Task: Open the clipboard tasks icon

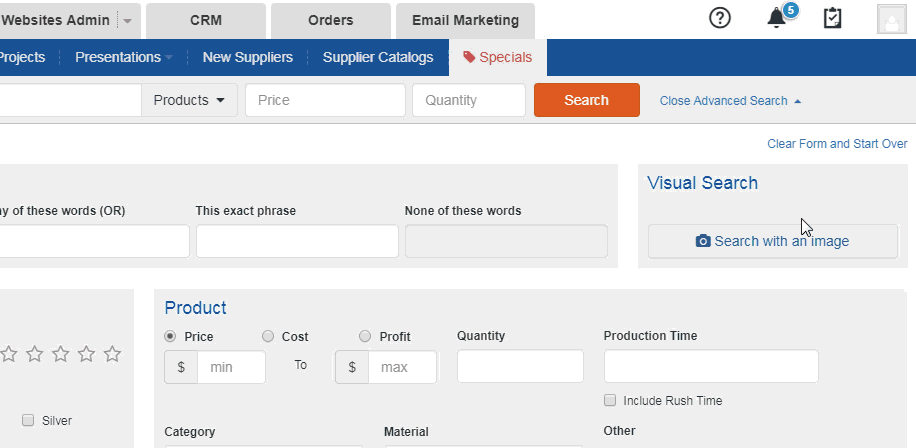Action: 832,18
